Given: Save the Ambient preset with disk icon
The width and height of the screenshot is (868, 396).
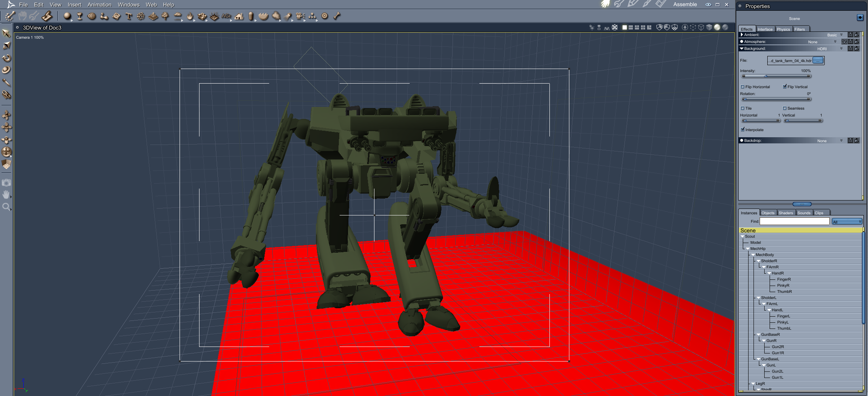Looking at the screenshot, I should pos(850,35).
